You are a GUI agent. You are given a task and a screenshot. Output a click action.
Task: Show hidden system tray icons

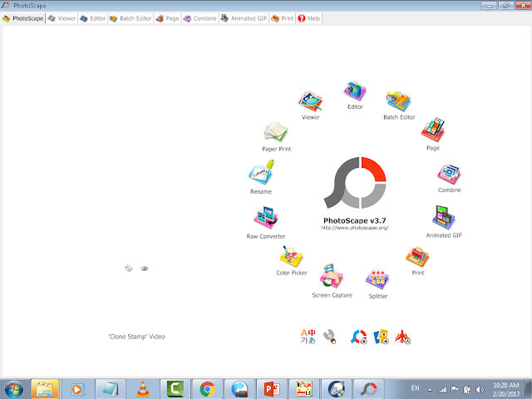click(430, 390)
